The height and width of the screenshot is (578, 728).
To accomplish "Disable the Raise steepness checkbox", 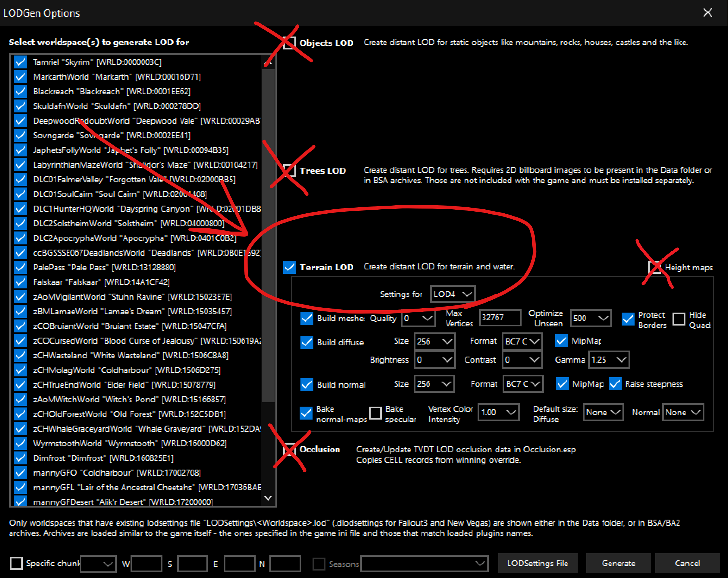I will [615, 384].
